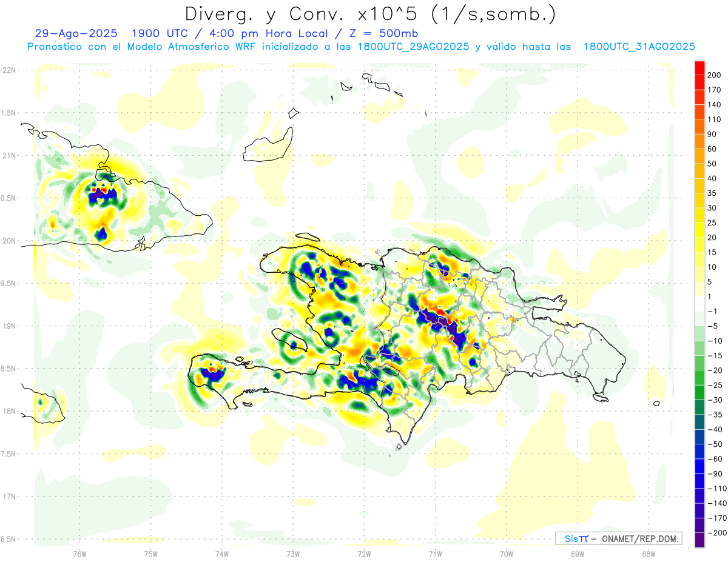The height and width of the screenshot is (562, 728).
Task: Click the '10' value on the color scale
Action: click(712, 267)
